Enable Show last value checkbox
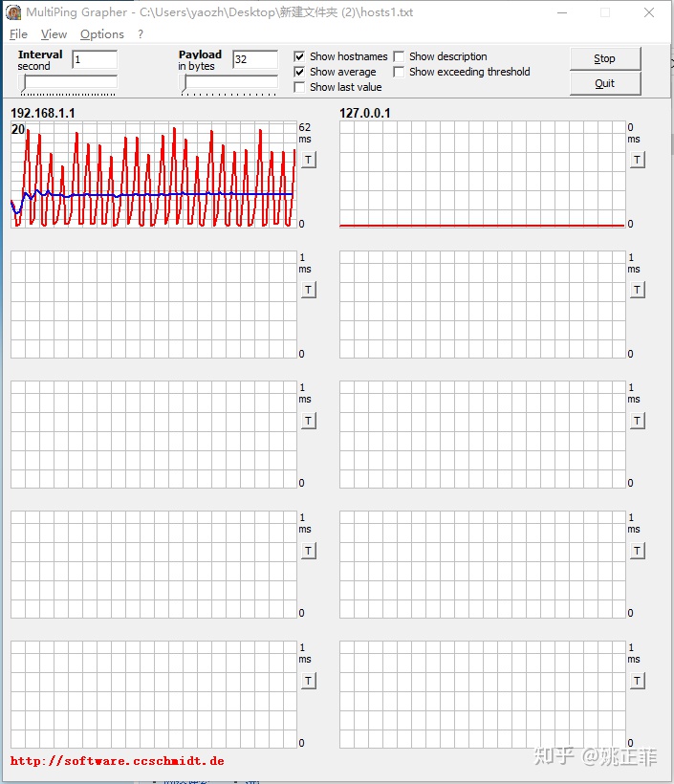 pyautogui.click(x=300, y=87)
